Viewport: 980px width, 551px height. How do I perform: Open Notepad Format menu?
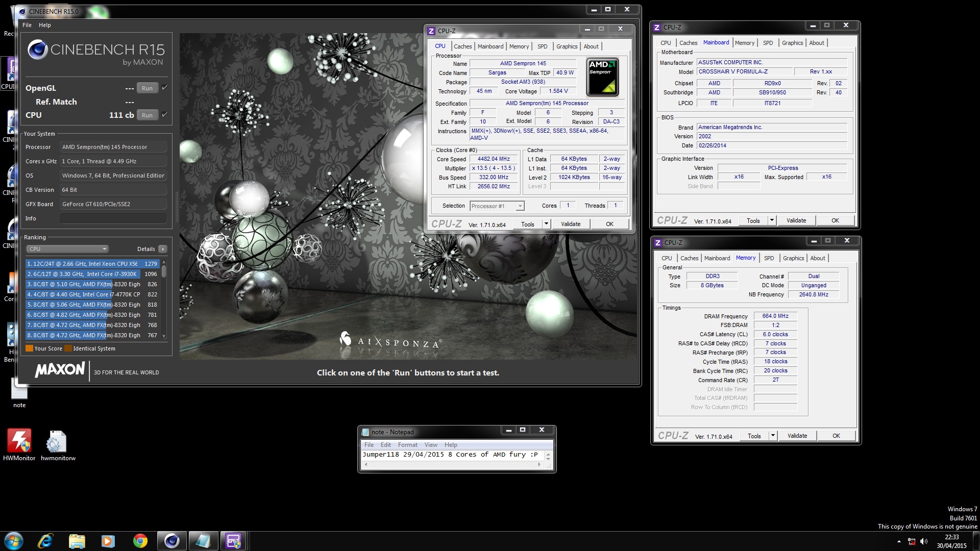click(x=407, y=445)
